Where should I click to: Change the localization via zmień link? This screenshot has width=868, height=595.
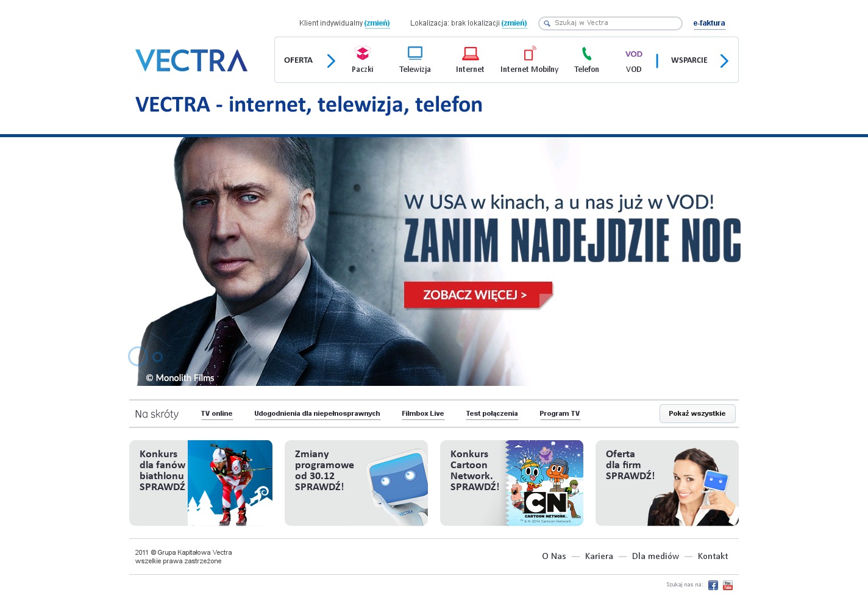(x=514, y=23)
